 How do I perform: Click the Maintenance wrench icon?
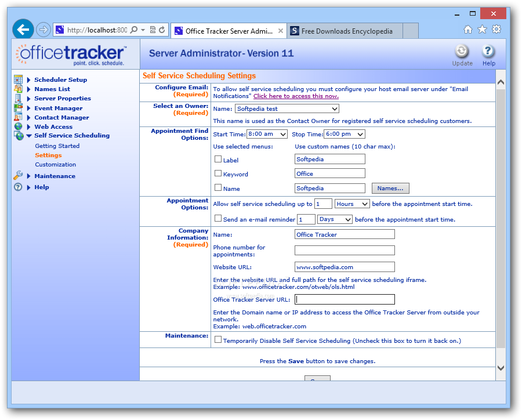[x=19, y=175]
